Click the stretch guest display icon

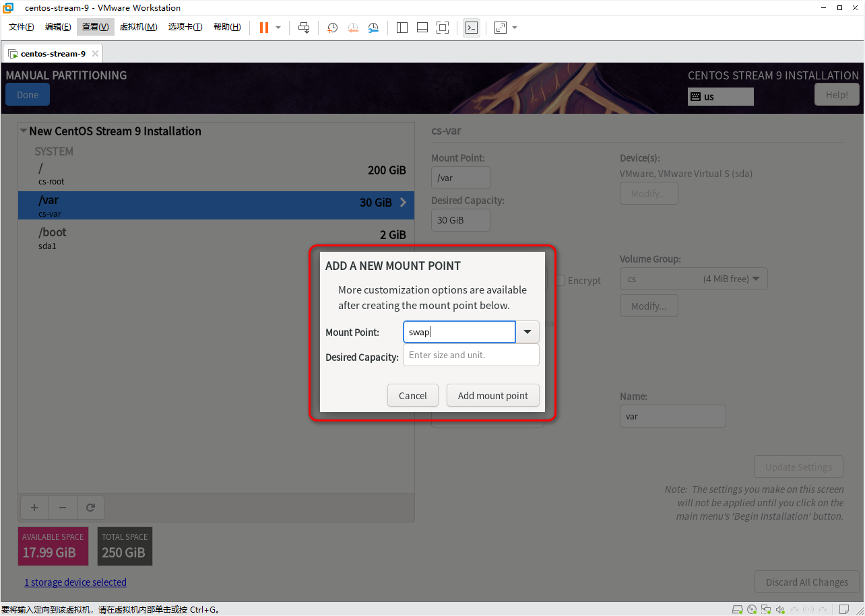coord(501,28)
